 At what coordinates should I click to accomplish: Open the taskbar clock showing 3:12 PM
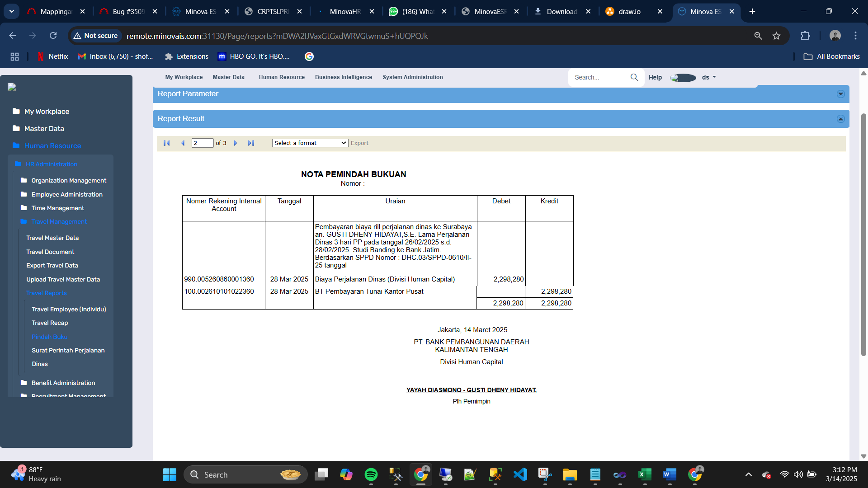[841, 474]
